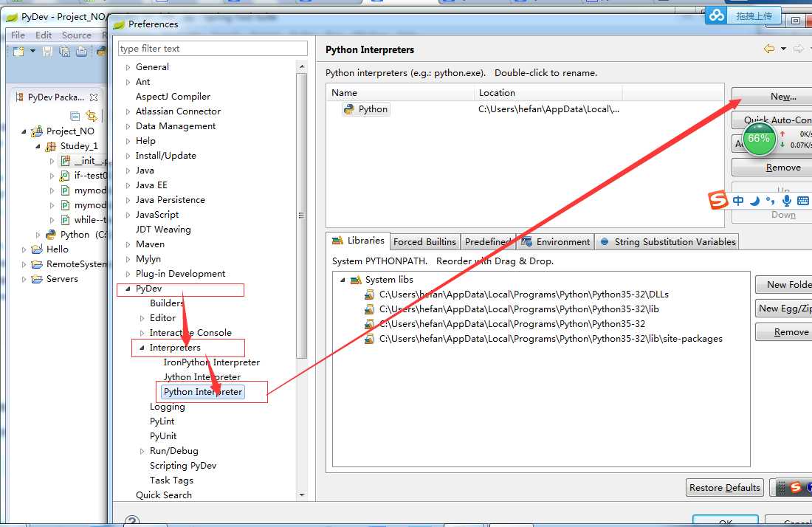
Task: Click the New Egg/Zip button
Action: pyautogui.click(x=784, y=309)
